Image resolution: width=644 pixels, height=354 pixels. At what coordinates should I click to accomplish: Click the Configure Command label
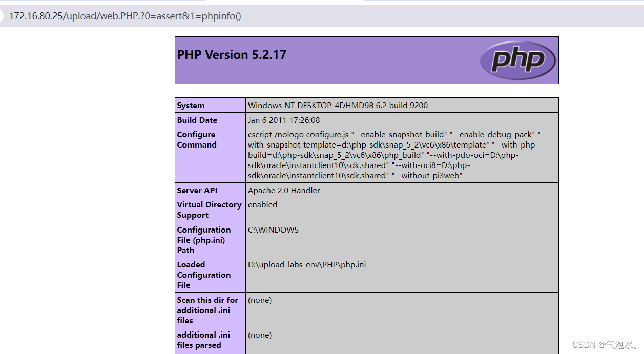pos(197,140)
